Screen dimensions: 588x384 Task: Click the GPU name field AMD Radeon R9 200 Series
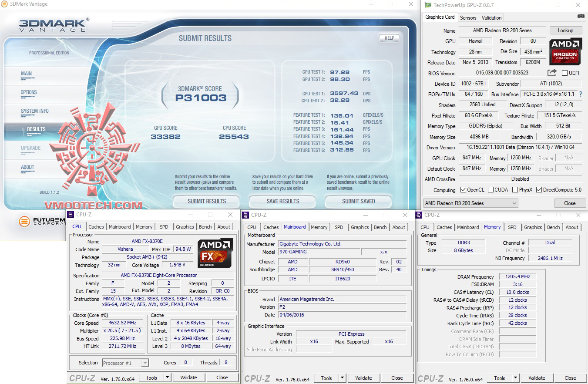(502, 30)
